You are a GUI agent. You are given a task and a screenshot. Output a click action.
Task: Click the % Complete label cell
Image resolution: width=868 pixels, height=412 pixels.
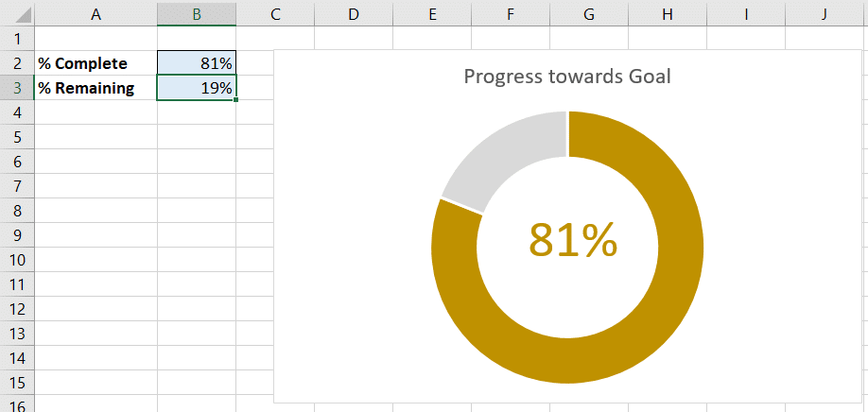click(95, 63)
